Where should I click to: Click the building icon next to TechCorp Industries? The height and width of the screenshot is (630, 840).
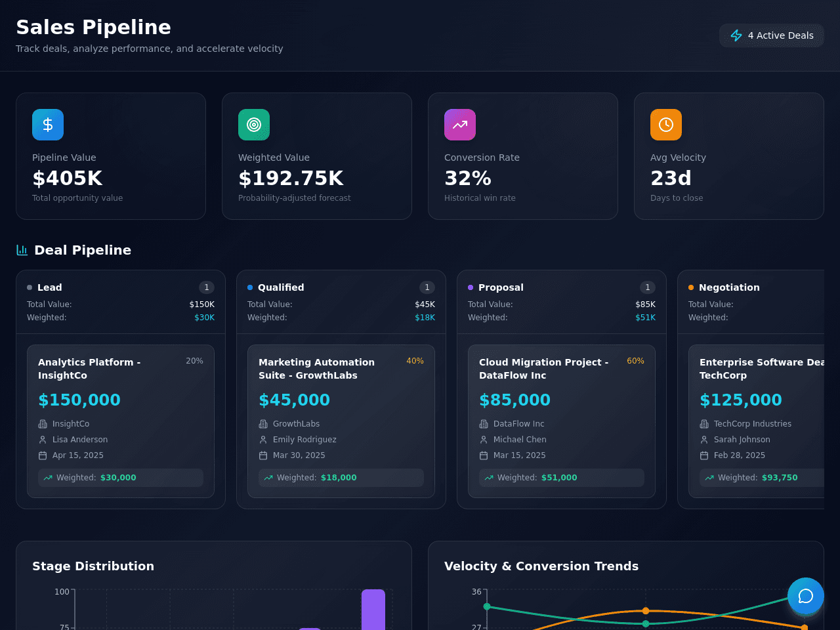(x=704, y=424)
